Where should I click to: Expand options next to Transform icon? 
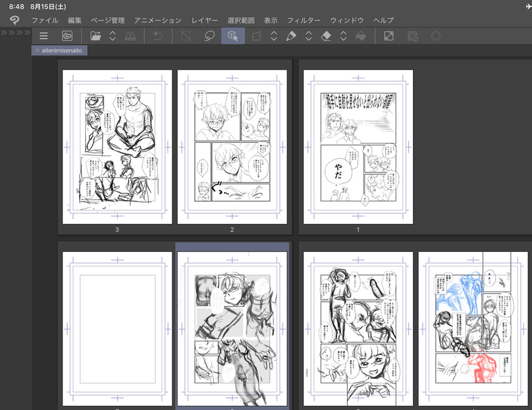point(274,36)
